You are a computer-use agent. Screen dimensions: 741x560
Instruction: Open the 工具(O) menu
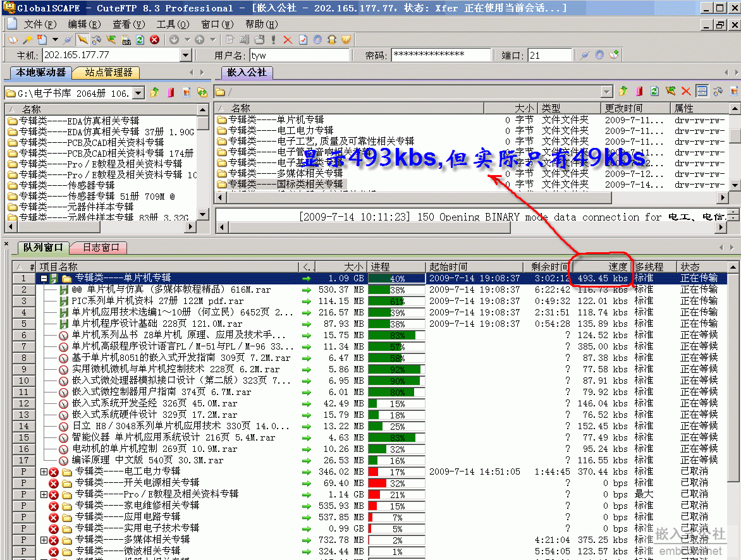173,24
